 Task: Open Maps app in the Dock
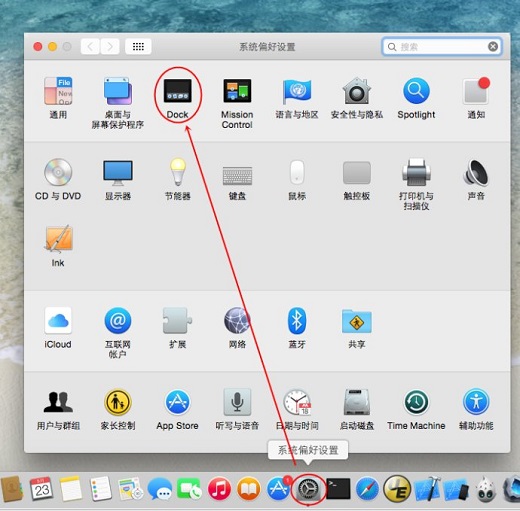(x=130, y=489)
